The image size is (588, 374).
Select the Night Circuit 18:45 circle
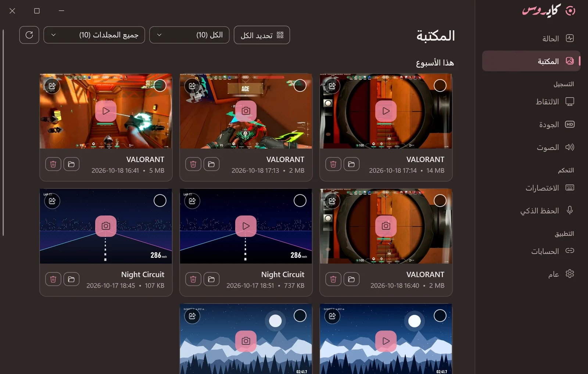pyautogui.click(x=160, y=201)
